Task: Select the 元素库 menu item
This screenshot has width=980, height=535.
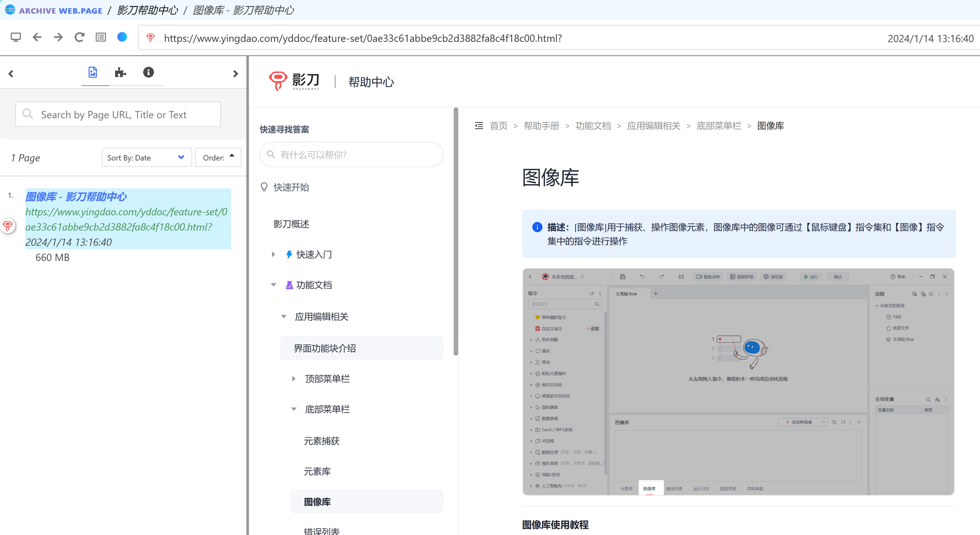Action: (317, 472)
